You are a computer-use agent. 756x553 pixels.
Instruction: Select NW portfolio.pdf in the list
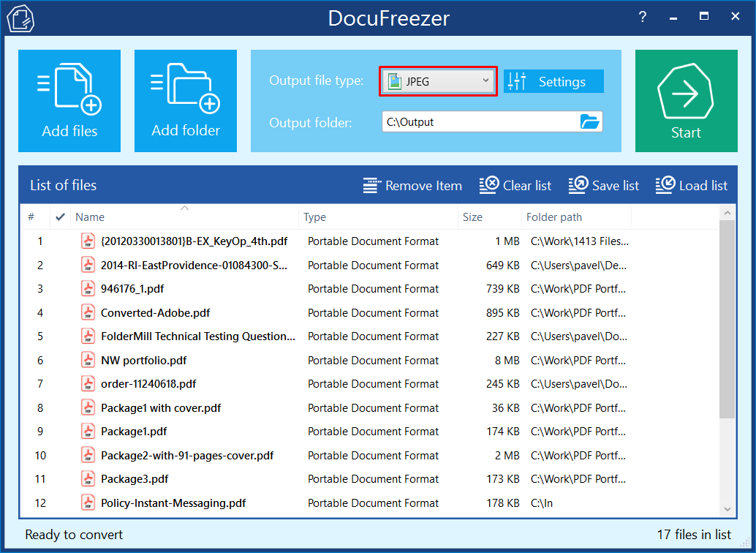(143, 361)
